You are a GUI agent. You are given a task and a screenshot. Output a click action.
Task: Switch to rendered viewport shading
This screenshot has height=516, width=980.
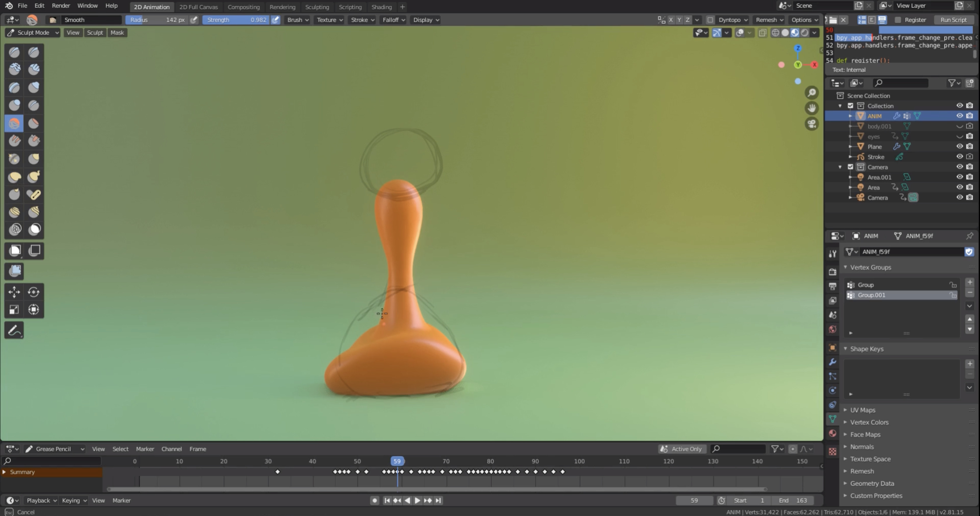(x=804, y=33)
